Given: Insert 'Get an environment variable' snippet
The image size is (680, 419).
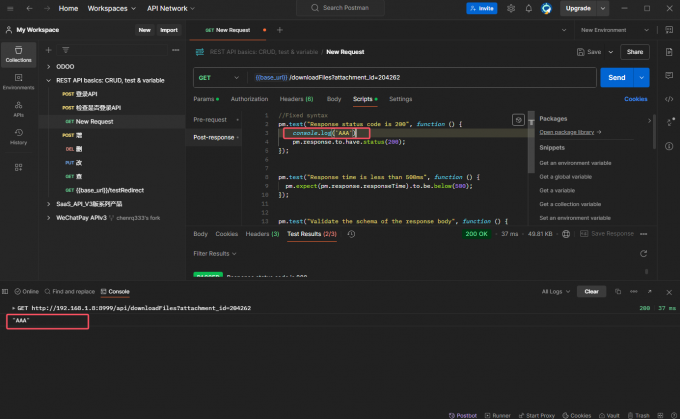Looking at the screenshot, I should click(575, 163).
